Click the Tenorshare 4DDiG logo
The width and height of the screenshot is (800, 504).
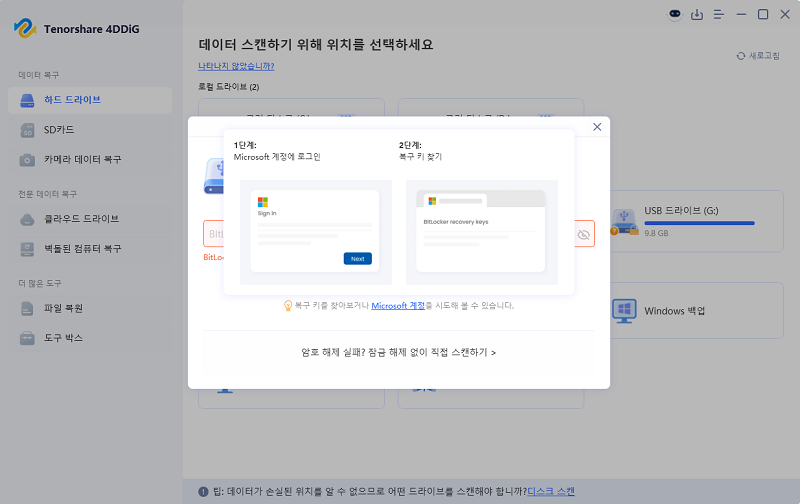pos(77,29)
